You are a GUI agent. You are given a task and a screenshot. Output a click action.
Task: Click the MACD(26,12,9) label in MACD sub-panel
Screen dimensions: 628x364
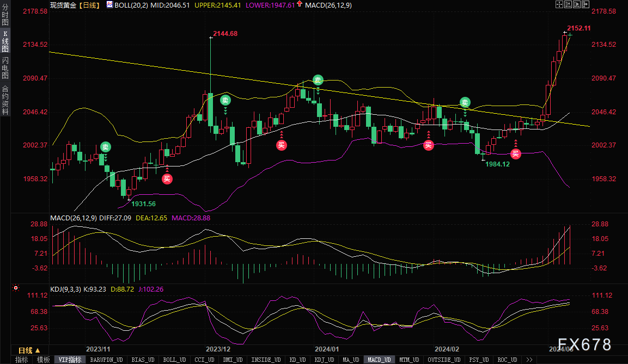click(x=74, y=218)
